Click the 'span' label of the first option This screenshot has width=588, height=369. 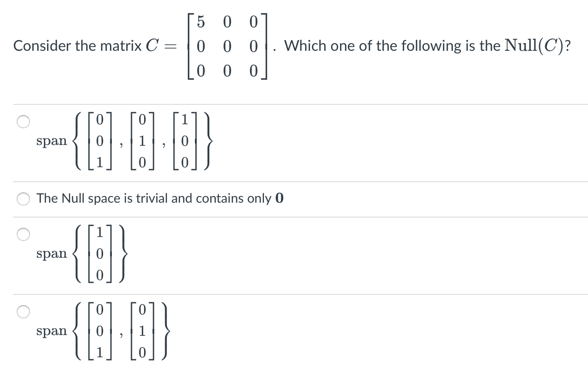(x=52, y=141)
